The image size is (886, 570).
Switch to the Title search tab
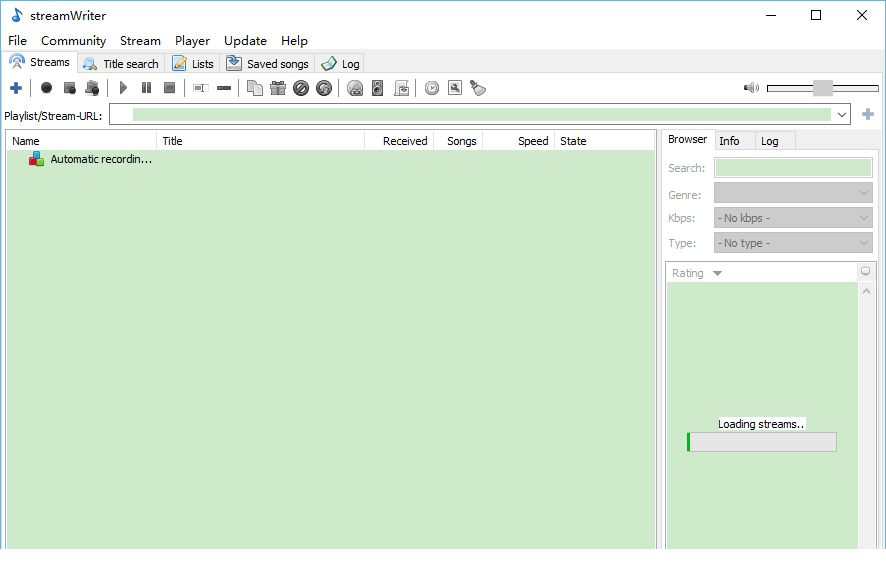click(121, 64)
